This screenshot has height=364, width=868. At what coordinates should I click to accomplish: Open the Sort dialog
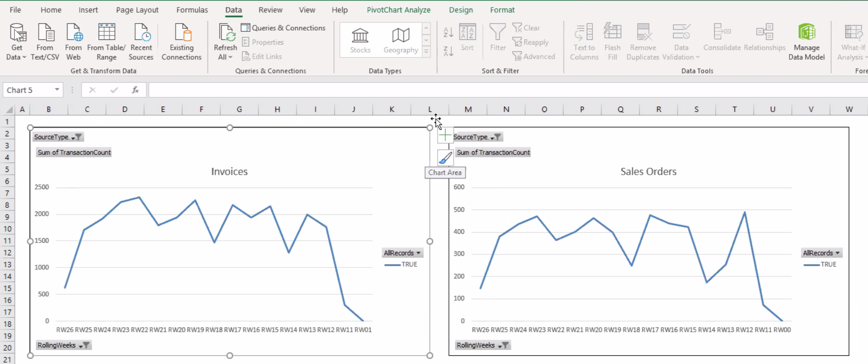click(x=467, y=37)
